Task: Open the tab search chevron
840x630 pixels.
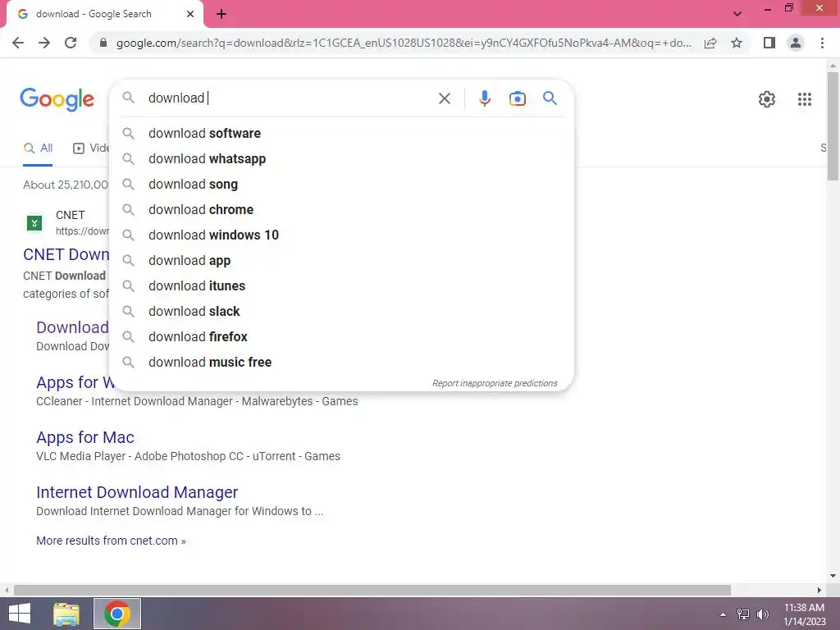Action: tap(737, 14)
